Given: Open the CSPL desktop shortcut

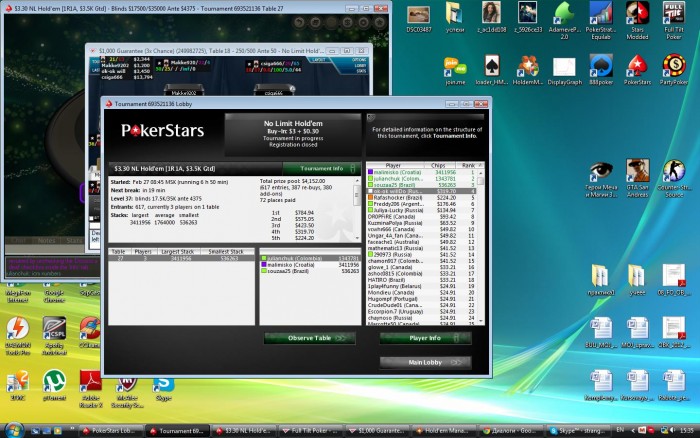Looking at the screenshot, I should click(54, 336).
